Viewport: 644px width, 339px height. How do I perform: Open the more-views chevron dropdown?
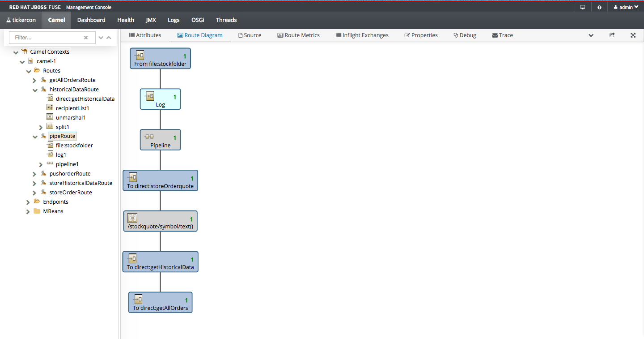click(591, 35)
